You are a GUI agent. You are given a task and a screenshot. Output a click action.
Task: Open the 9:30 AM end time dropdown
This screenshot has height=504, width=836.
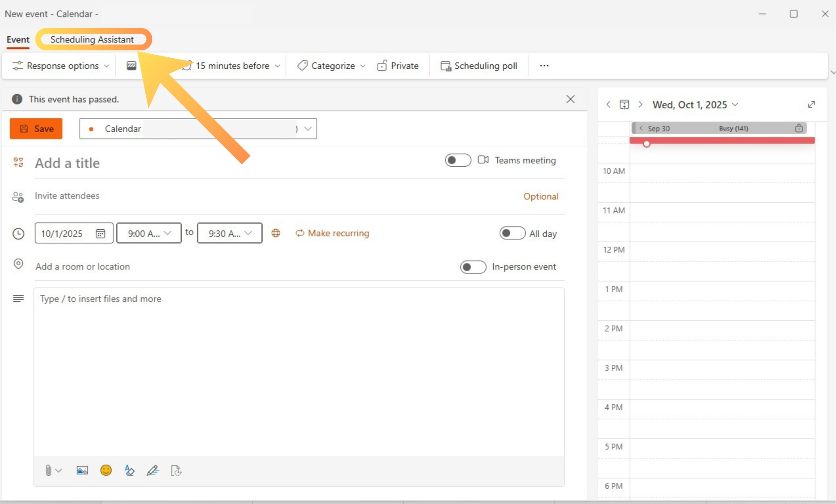(x=230, y=233)
